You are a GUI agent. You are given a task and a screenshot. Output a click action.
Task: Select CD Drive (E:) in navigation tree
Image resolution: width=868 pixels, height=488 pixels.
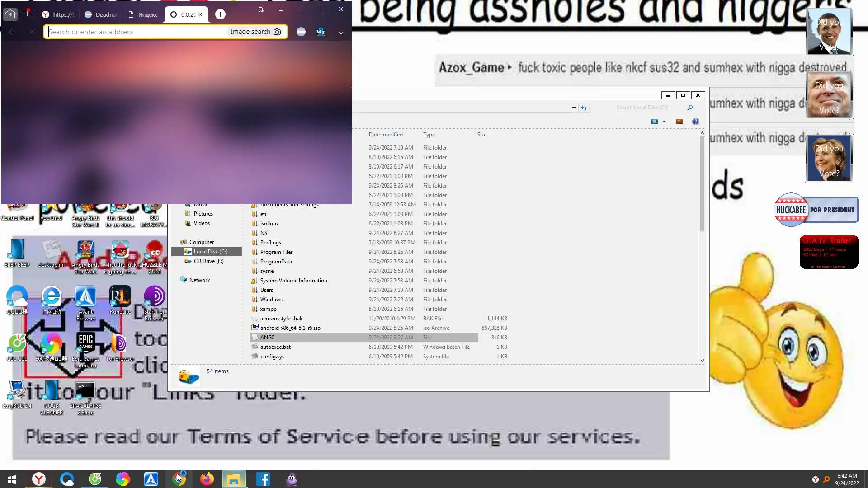(x=208, y=261)
